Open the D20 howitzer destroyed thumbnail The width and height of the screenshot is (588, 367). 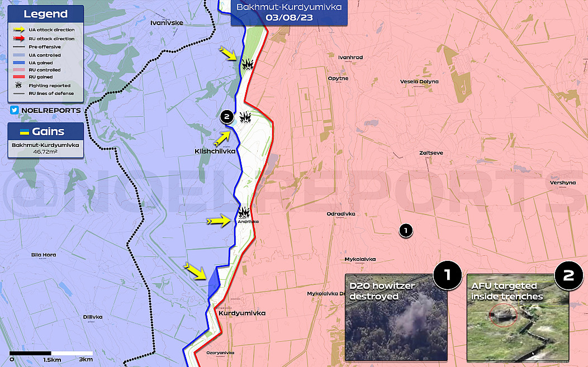pos(396,317)
